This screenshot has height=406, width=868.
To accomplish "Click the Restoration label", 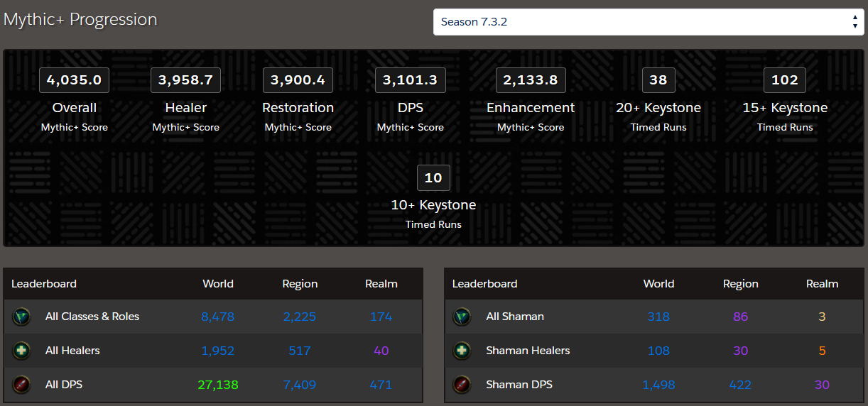I will [x=298, y=108].
